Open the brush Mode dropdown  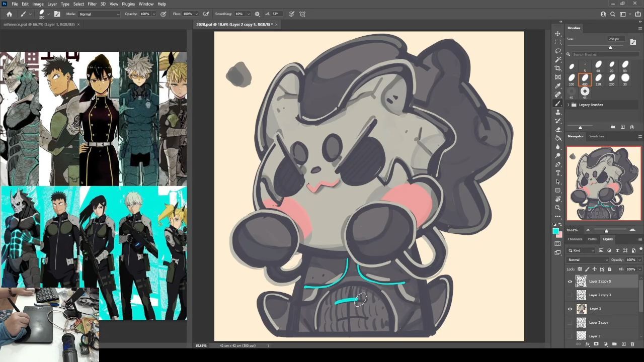pos(99,14)
